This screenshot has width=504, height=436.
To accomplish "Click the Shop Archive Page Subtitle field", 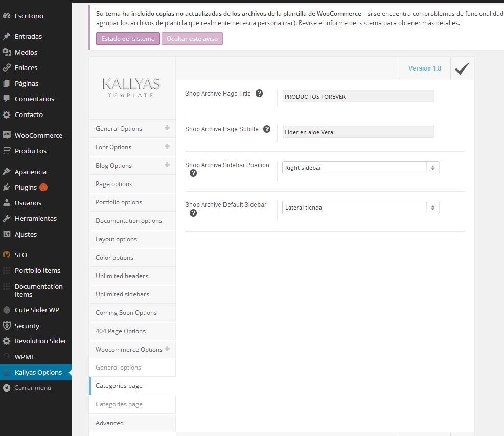I will tap(358, 132).
